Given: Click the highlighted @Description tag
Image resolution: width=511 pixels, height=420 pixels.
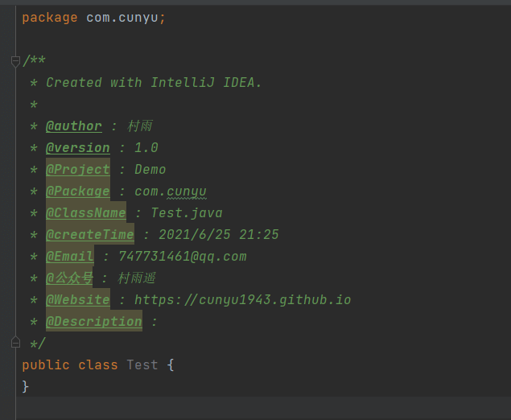Looking at the screenshot, I should pyautogui.click(x=94, y=322).
